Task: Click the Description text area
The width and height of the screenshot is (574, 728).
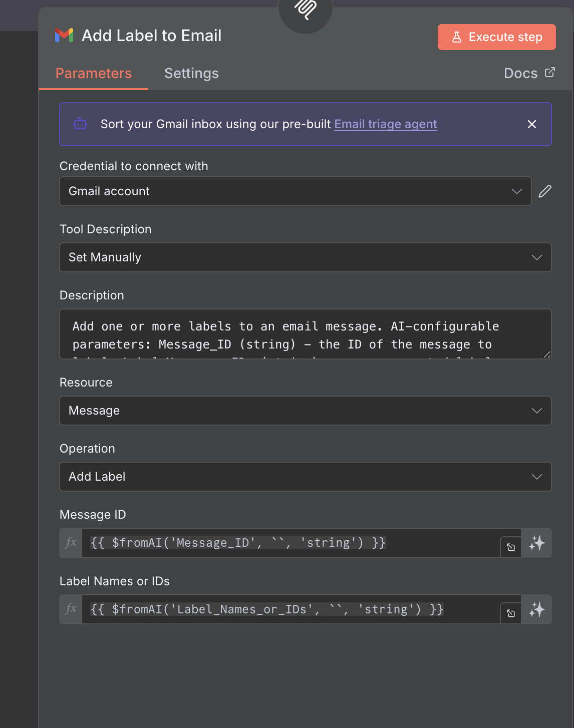Action: click(305, 334)
